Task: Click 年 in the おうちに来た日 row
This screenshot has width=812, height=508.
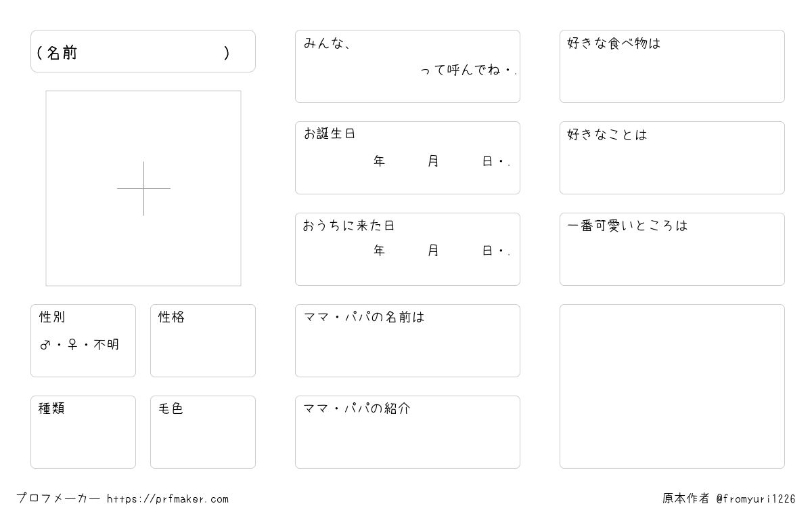Action: 380,251
